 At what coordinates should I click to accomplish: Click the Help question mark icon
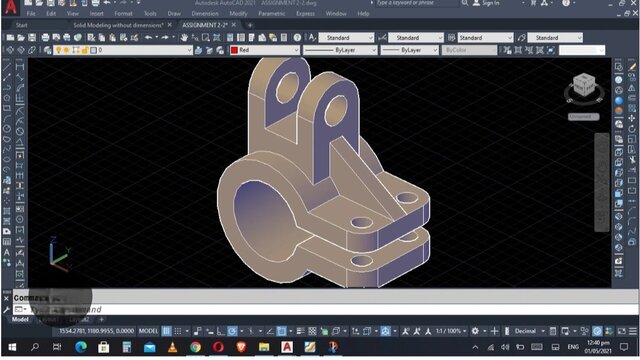click(297, 38)
